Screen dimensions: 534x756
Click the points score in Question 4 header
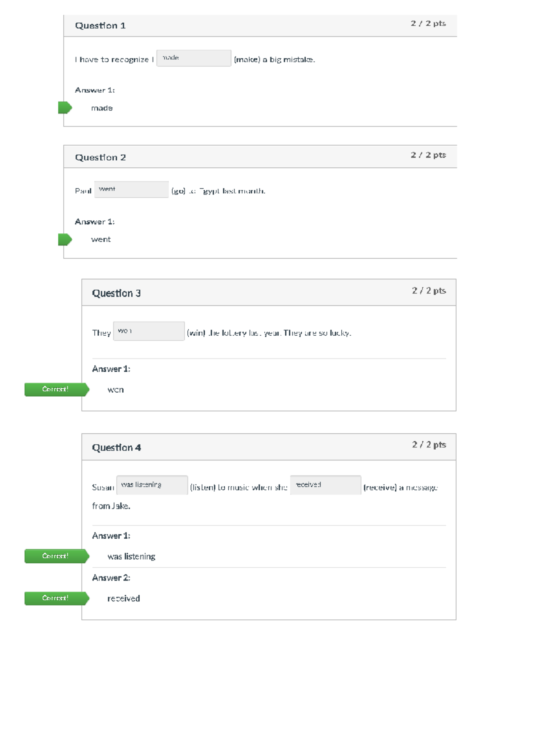429,445
